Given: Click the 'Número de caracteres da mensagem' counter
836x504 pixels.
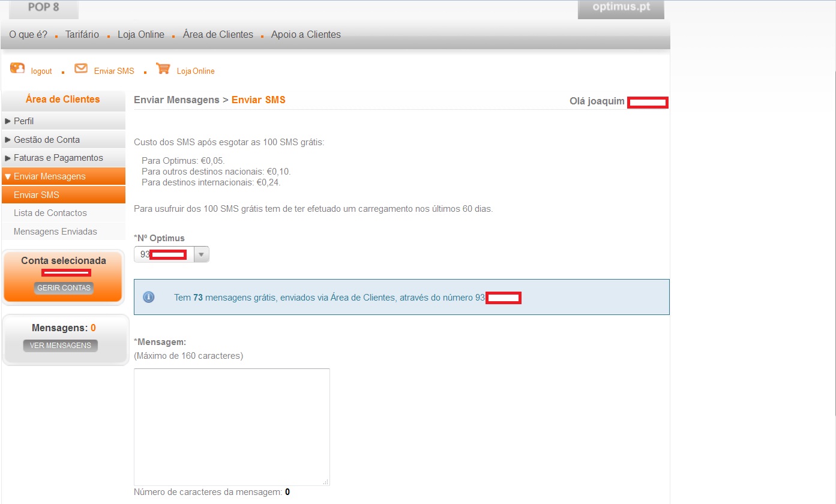Looking at the screenshot, I should click(212, 492).
